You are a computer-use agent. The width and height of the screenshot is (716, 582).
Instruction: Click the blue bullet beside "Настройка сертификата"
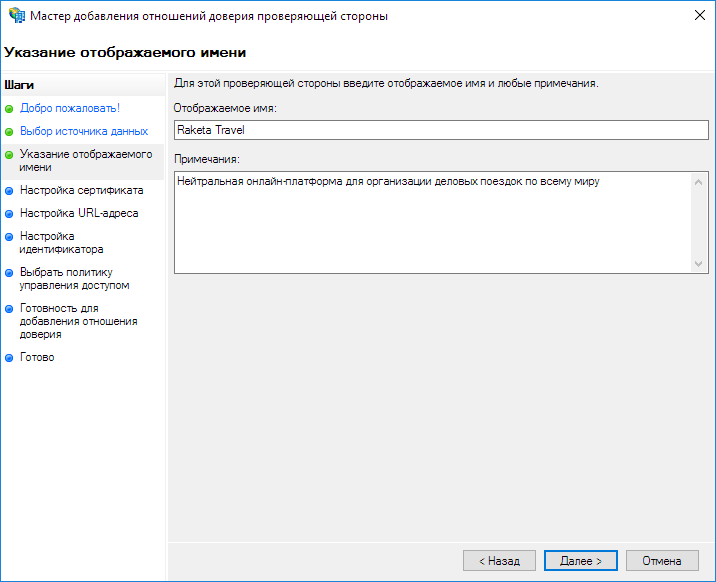tap(9, 190)
